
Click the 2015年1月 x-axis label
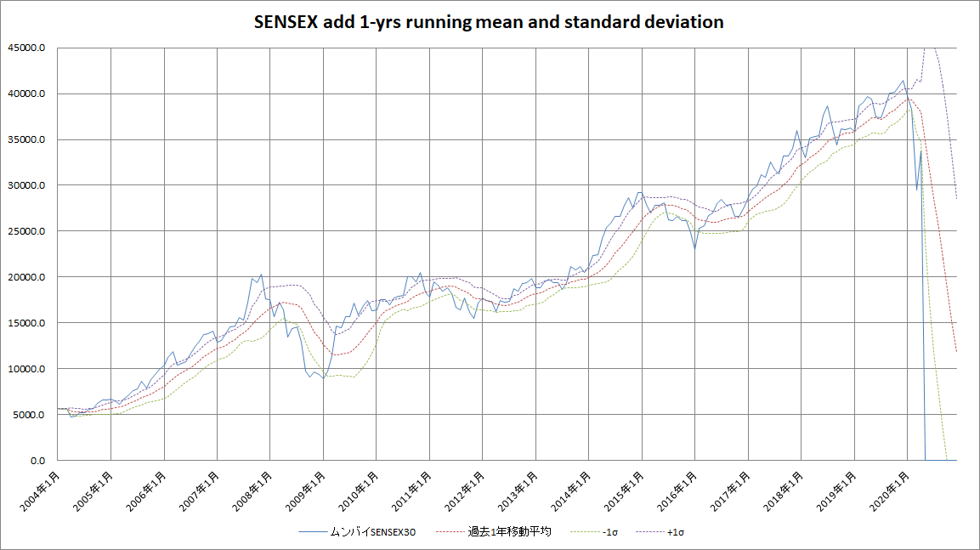coord(625,492)
